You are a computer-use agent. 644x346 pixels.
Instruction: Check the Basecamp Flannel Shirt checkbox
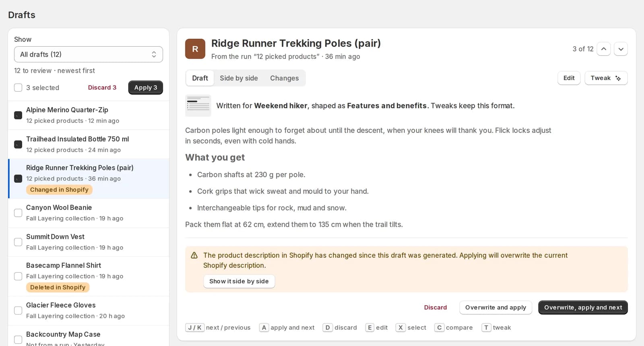(x=18, y=276)
